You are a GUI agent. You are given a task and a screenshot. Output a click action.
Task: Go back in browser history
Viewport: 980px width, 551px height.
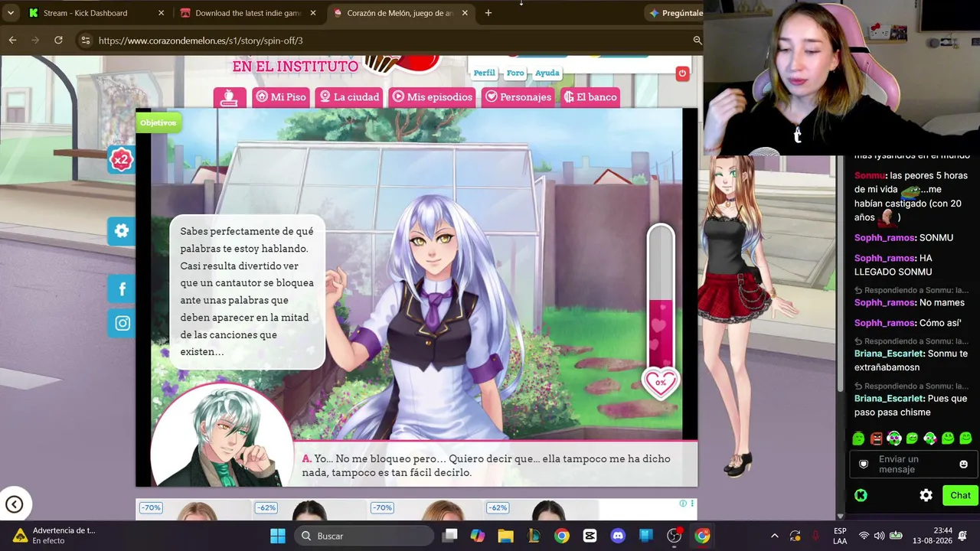point(12,40)
